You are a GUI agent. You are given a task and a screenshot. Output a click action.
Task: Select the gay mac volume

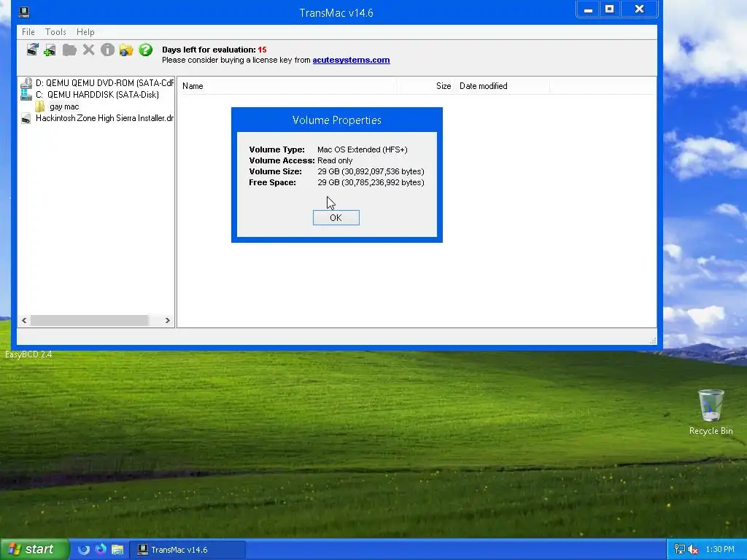tap(64, 106)
